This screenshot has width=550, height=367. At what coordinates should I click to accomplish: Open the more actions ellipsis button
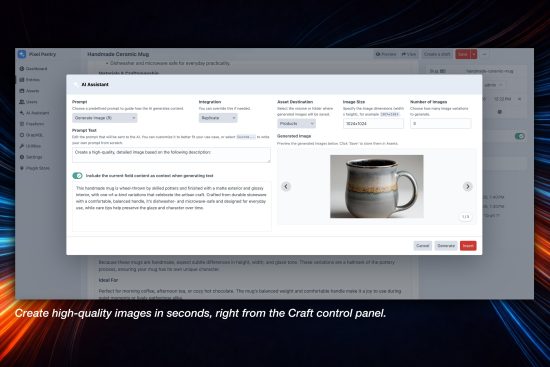484,54
